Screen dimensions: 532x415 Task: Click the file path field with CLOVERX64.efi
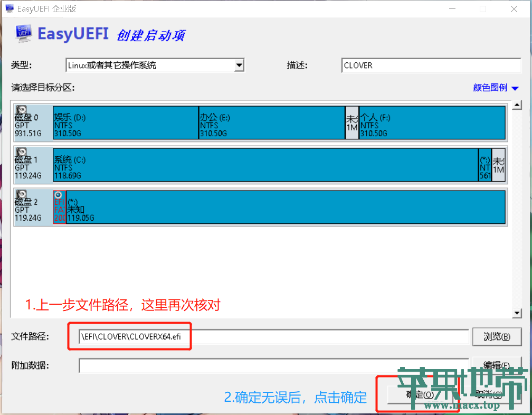pos(273,337)
